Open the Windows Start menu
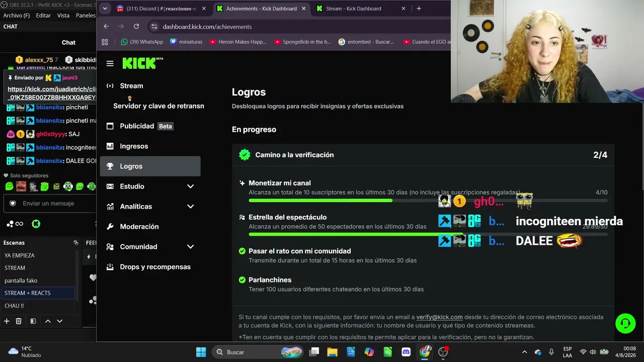Image resolution: width=644 pixels, height=362 pixels. click(x=201, y=352)
